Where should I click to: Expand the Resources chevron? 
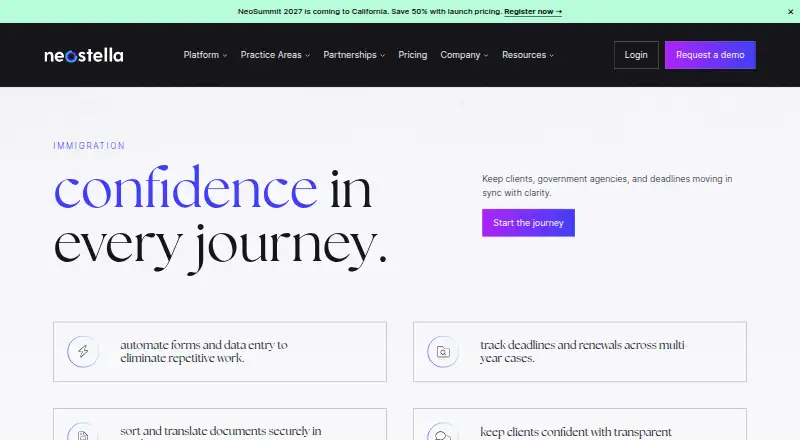point(551,55)
